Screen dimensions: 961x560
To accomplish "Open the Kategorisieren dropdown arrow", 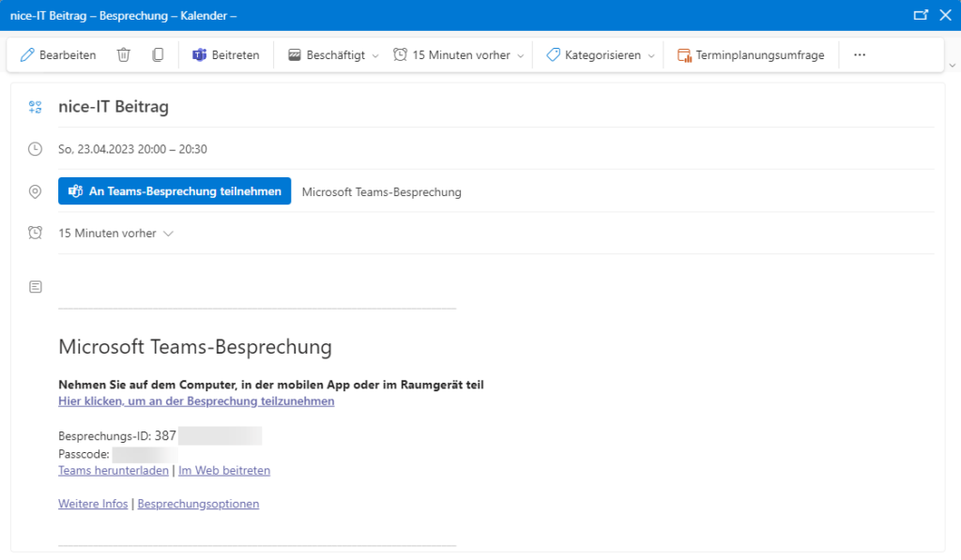I will pyautogui.click(x=651, y=55).
